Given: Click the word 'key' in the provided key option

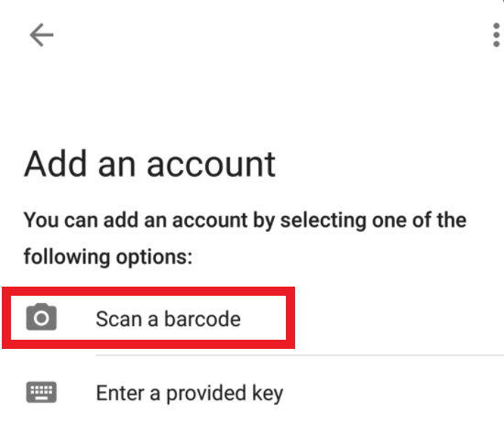Looking at the screenshot, I should 268,393.
